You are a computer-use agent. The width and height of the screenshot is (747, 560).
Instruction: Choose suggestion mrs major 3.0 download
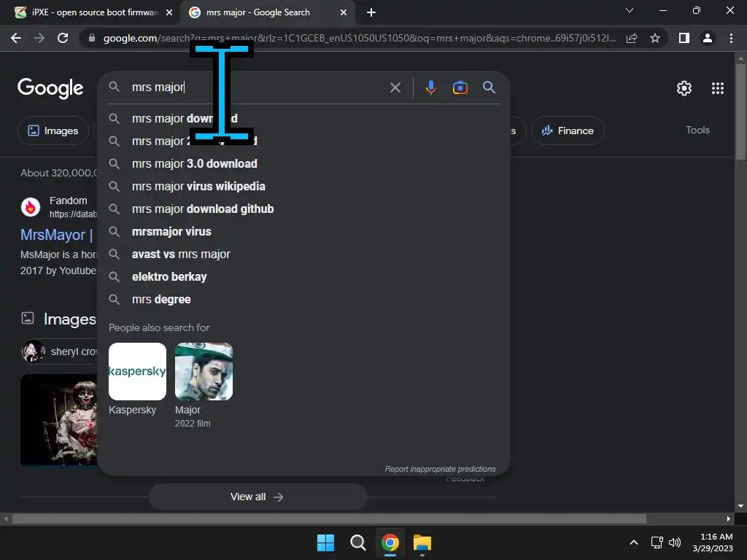(x=304, y=164)
